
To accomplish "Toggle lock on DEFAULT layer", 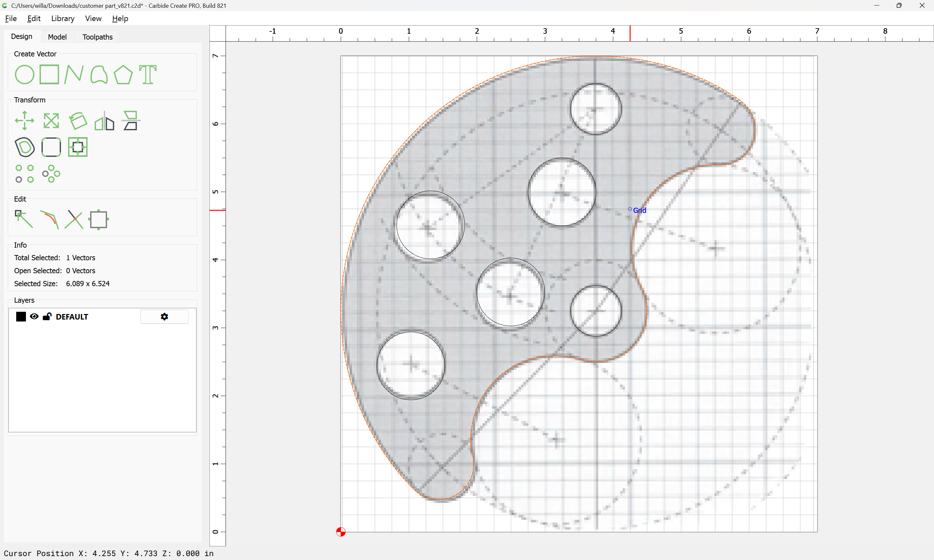I will [47, 316].
